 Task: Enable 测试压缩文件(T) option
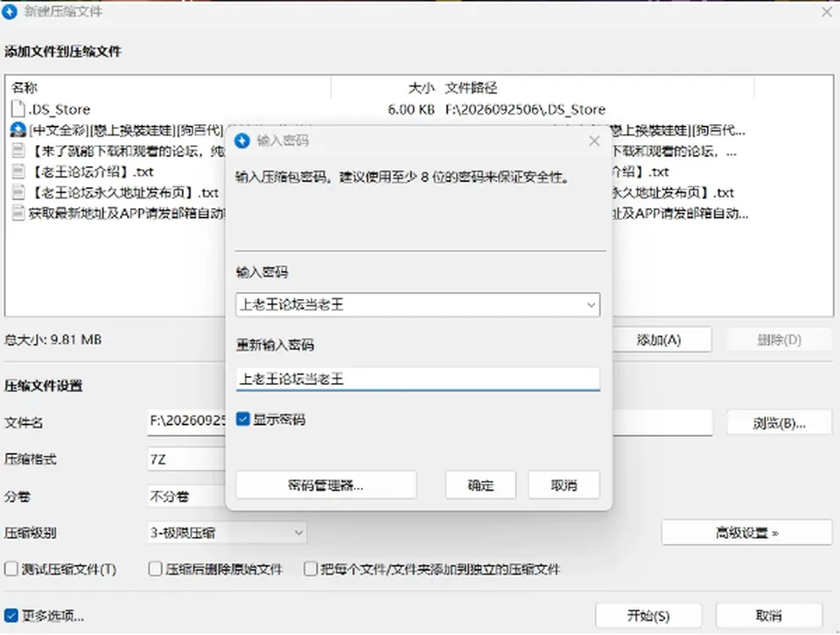pos(11,569)
